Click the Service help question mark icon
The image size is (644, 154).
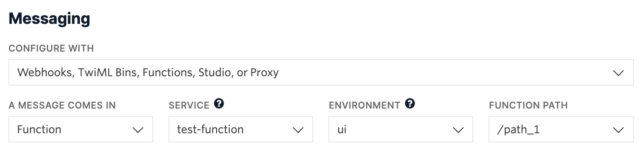pyautogui.click(x=219, y=104)
